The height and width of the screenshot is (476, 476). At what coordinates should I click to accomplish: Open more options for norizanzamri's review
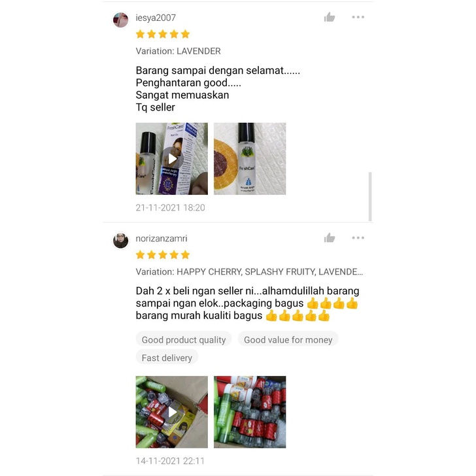pos(358,238)
